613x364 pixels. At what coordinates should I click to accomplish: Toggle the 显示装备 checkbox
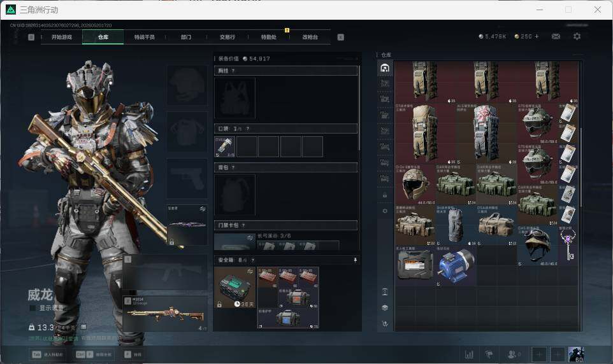click(33, 308)
